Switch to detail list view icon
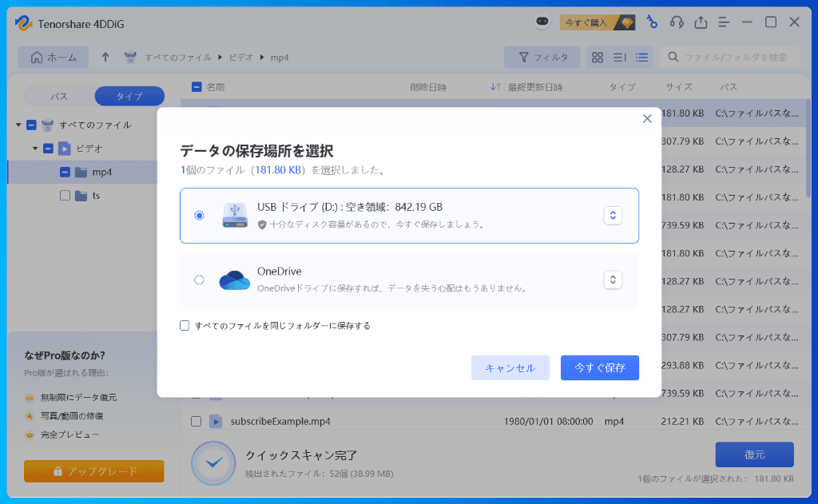 [620, 58]
